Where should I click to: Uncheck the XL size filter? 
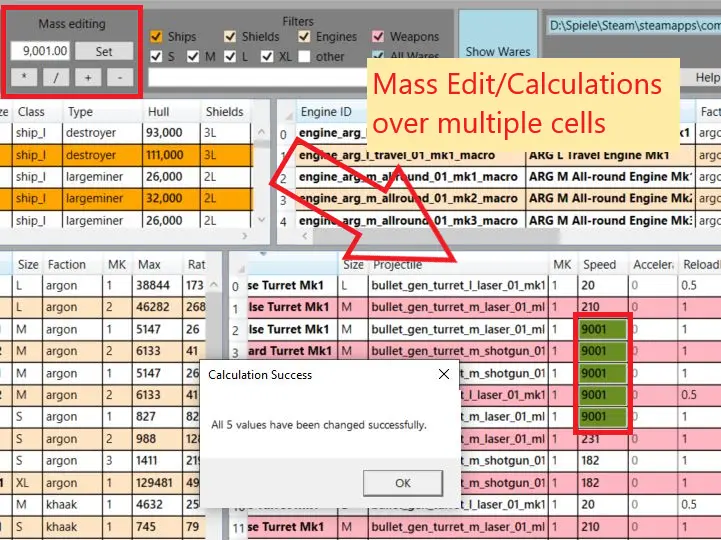coord(267,57)
